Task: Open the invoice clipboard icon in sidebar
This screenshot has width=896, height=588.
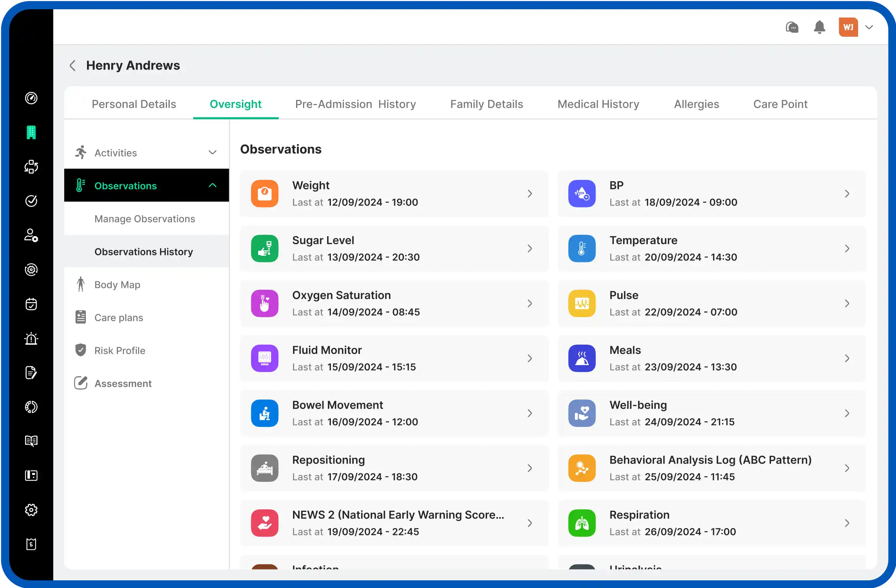Action: [x=31, y=544]
